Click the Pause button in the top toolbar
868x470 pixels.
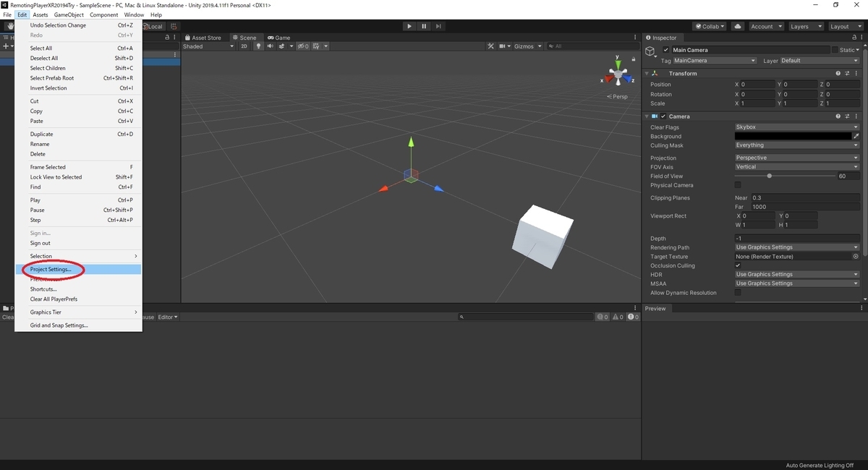click(x=424, y=26)
